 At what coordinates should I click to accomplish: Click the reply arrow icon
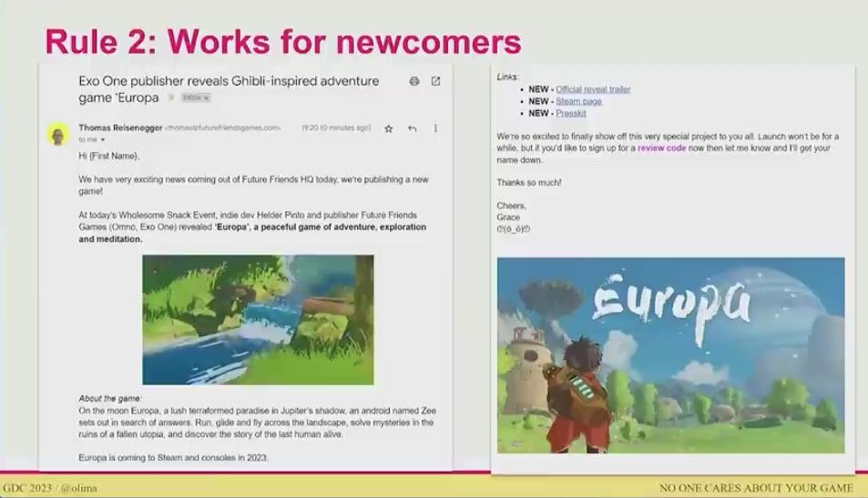[x=412, y=128]
